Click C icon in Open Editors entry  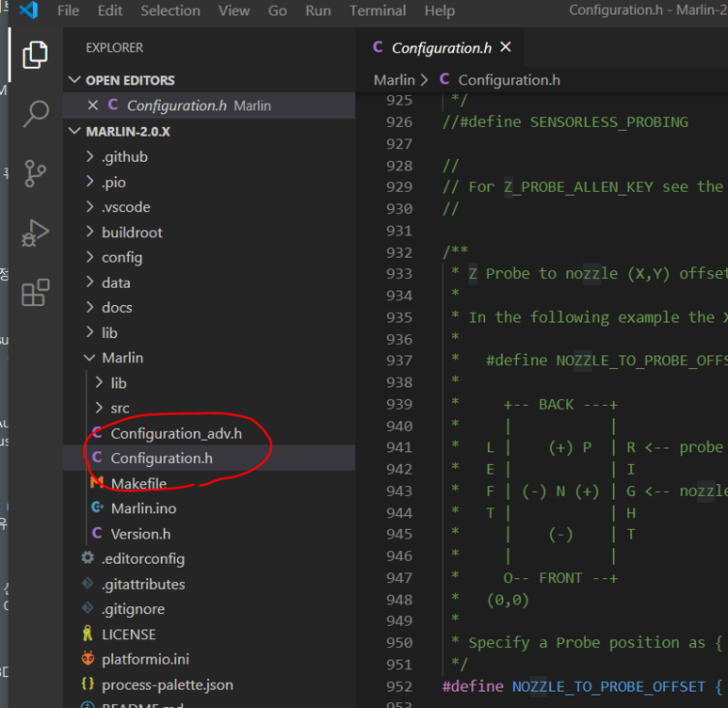[112, 105]
